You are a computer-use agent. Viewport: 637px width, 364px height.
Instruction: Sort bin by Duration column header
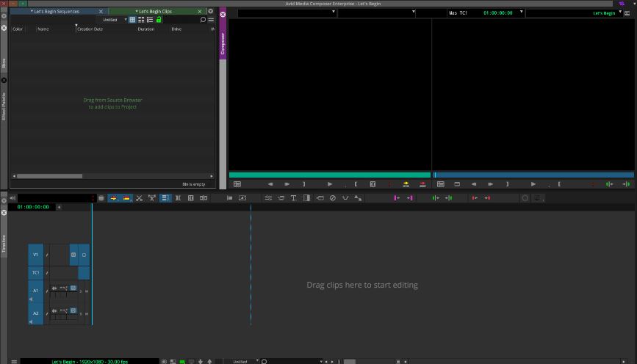coord(146,29)
